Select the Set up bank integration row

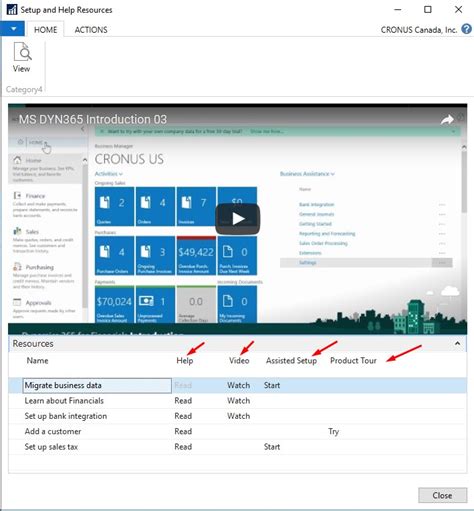237,416
